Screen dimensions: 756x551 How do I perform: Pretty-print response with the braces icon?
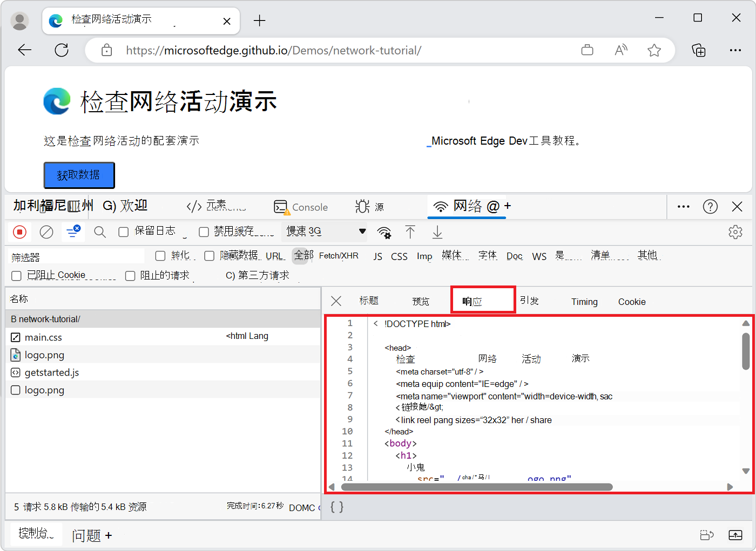point(337,507)
